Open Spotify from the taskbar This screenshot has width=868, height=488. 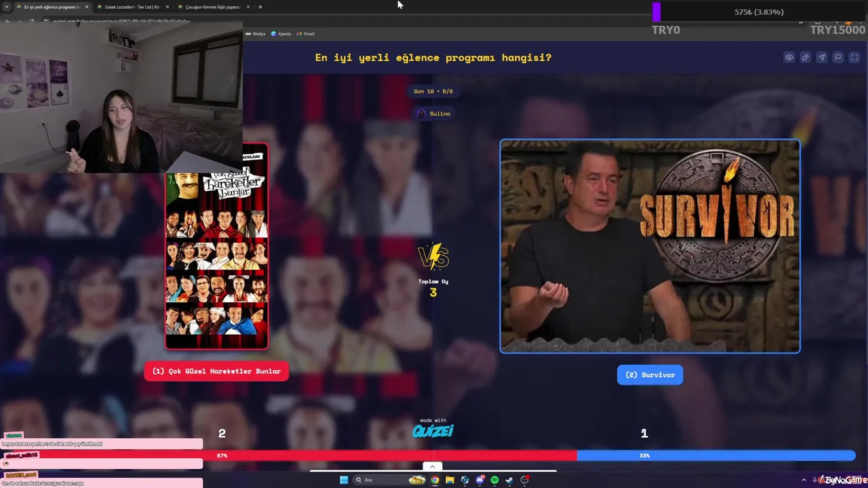pos(494,480)
